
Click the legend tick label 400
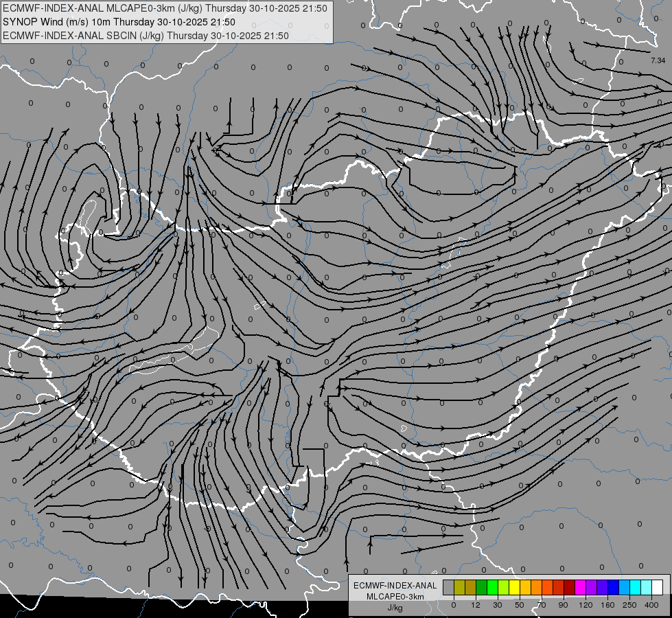[x=651, y=605]
